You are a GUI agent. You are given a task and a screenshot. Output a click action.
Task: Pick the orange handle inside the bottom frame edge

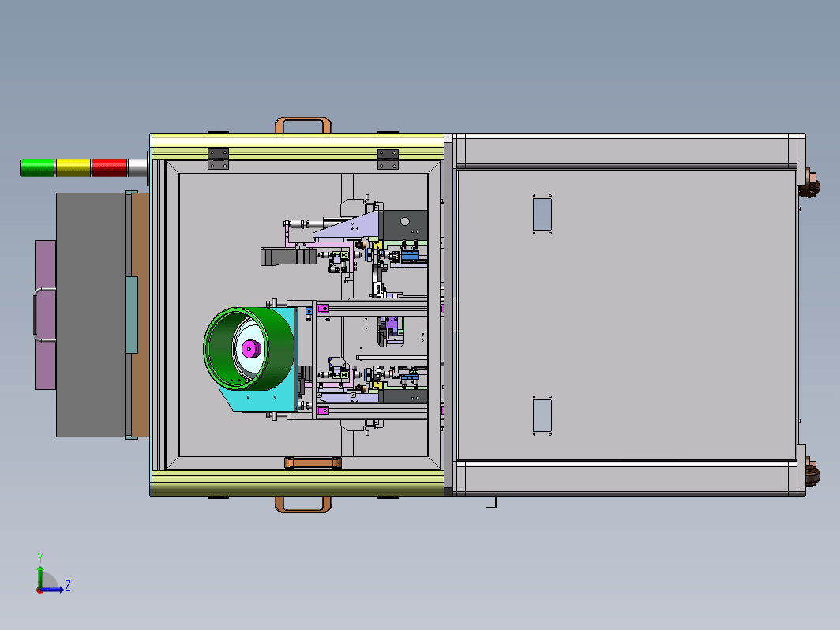[313, 463]
